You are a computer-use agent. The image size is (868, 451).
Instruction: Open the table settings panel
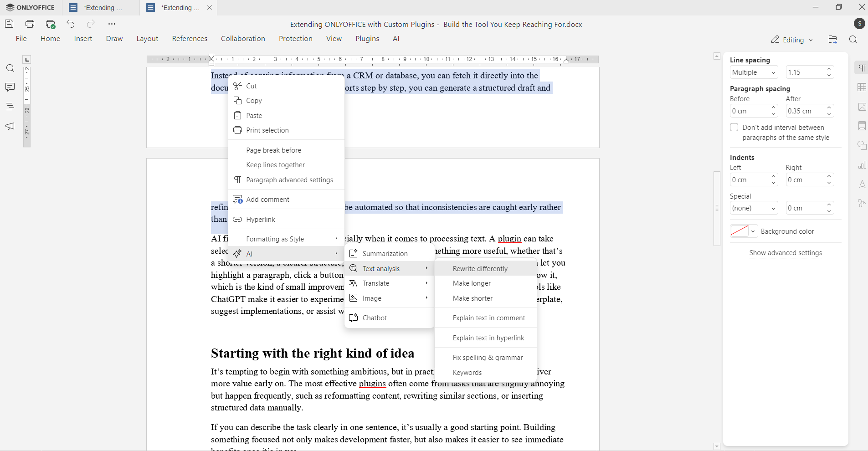pyautogui.click(x=862, y=87)
